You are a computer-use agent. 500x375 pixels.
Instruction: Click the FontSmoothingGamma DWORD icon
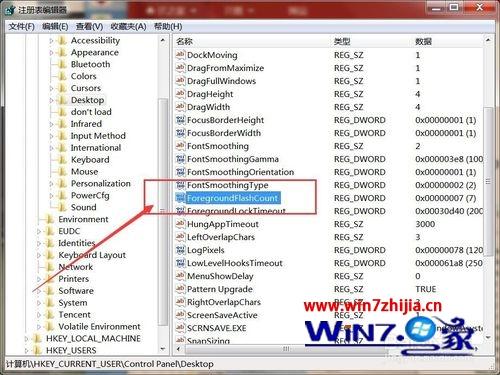click(x=180, y=159)
